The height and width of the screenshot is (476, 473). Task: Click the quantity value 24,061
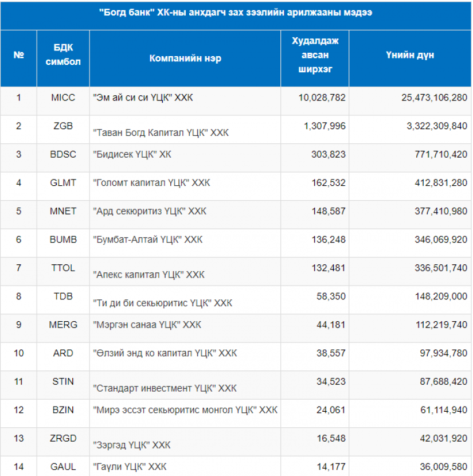331,410
